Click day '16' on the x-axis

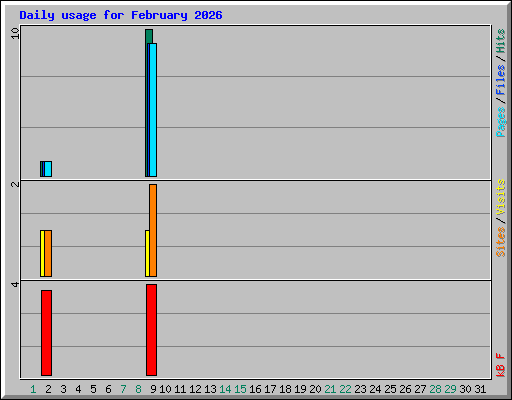pyautogui.click(x=255, y=389)
